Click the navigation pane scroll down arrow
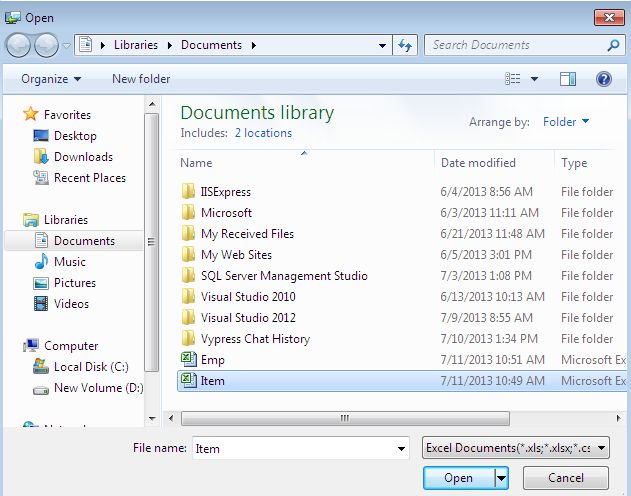The width and height of the screenshot is (631, 496). pos(152,418)
